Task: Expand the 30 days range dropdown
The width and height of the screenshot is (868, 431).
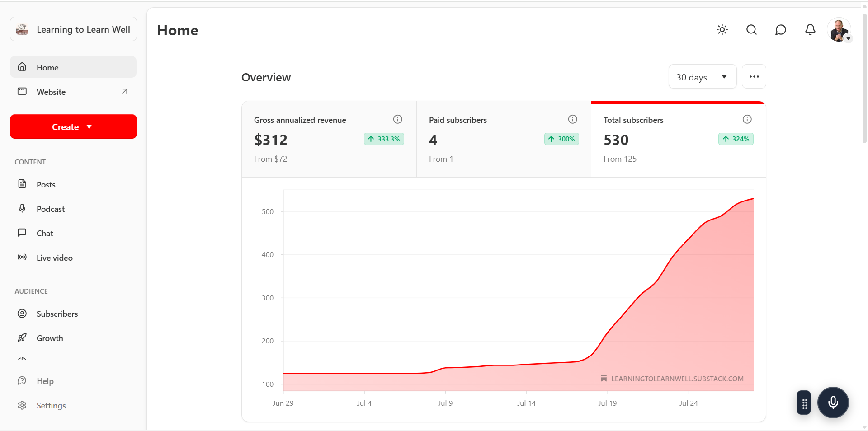Action: pyautogui.click(x=703, y=77)
